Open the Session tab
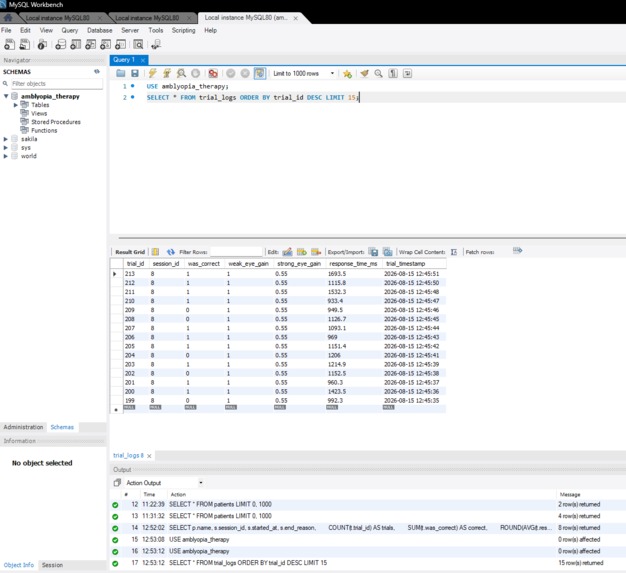 coord(52,565)
